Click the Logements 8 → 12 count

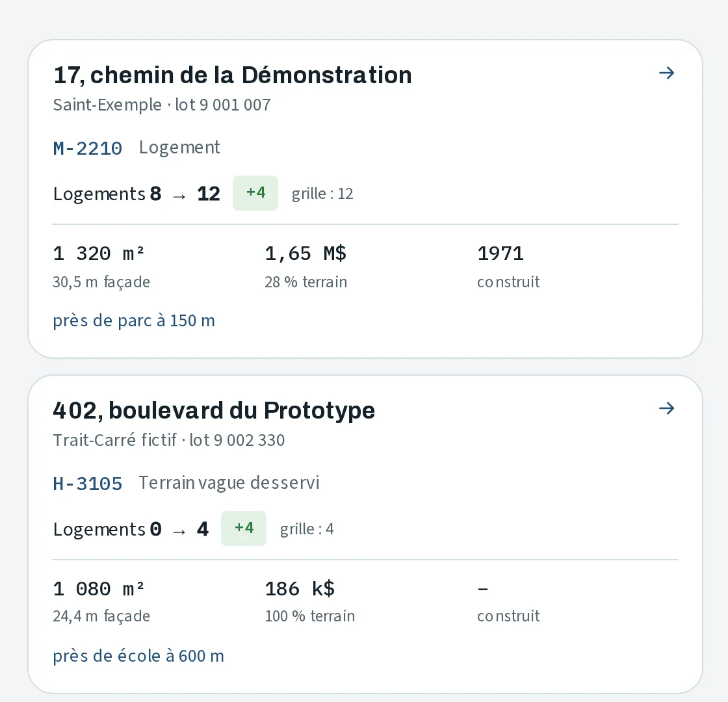click(x=136, y=194)
